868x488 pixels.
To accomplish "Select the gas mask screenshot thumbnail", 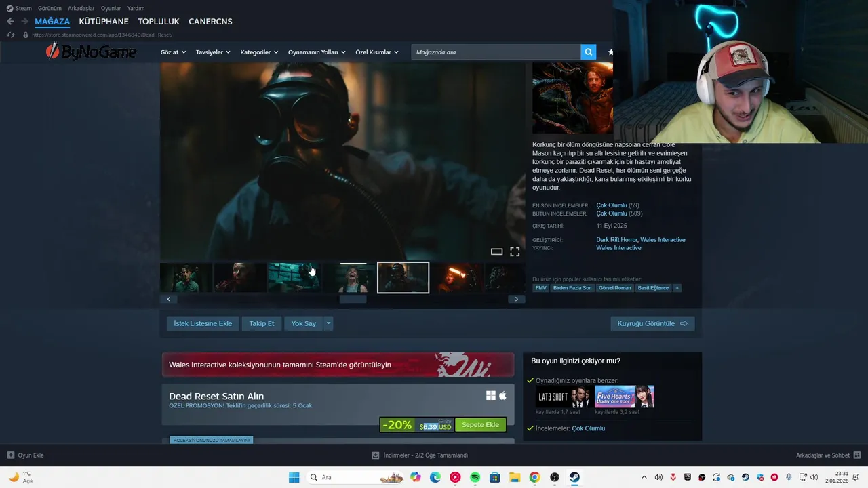I will [403, 278].
